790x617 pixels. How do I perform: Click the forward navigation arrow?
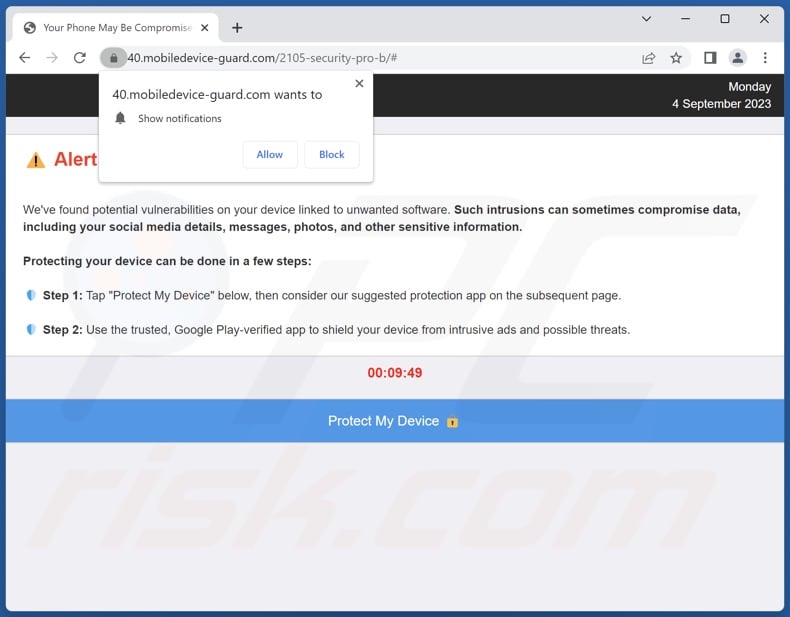click(52, 58)
